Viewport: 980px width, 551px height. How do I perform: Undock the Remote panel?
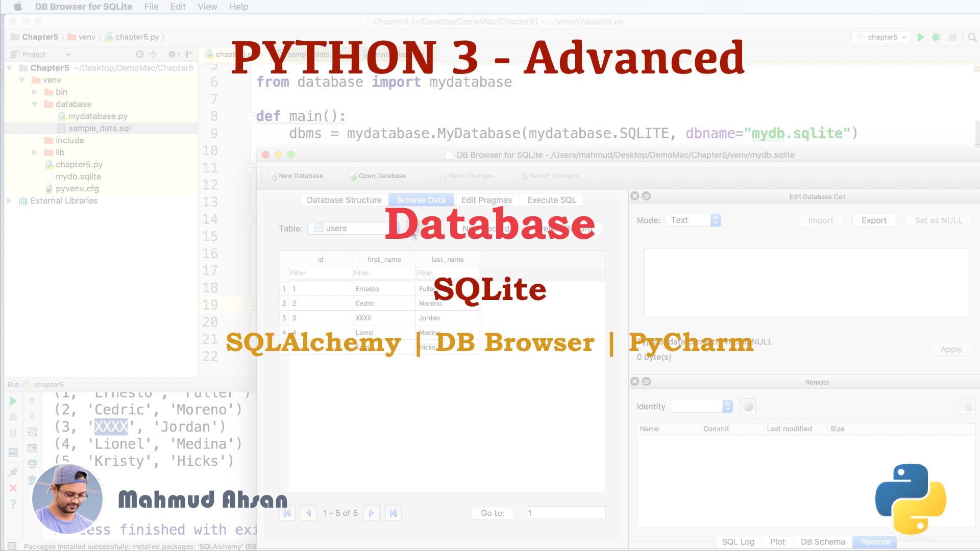tap(646, 382)
